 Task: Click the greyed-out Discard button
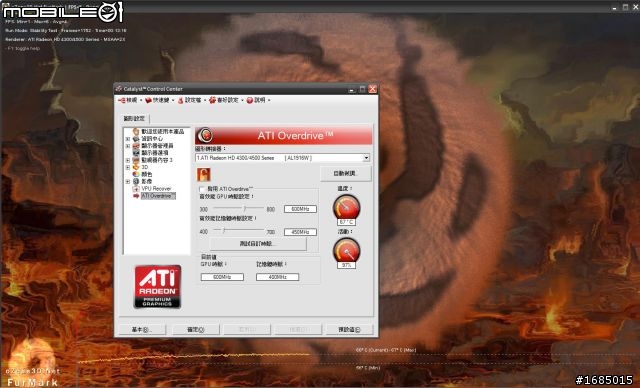tap(298, 329)
